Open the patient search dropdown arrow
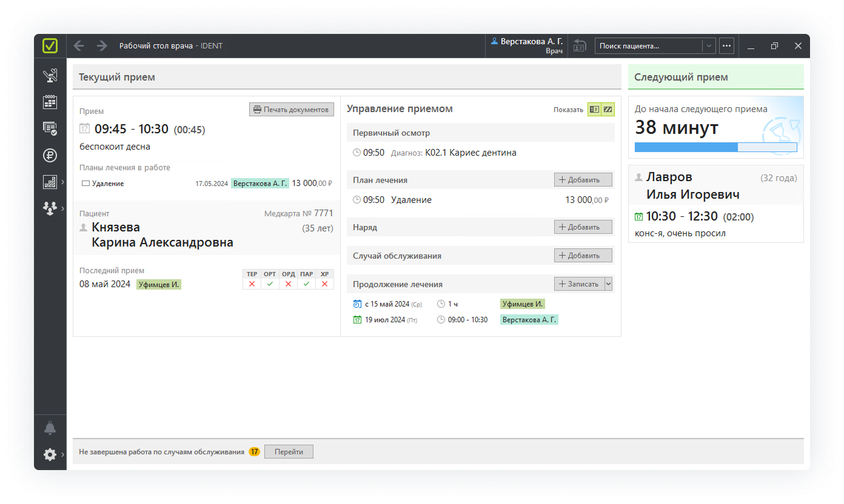Viewport: 844px width, 504px height. coord(708,46)
